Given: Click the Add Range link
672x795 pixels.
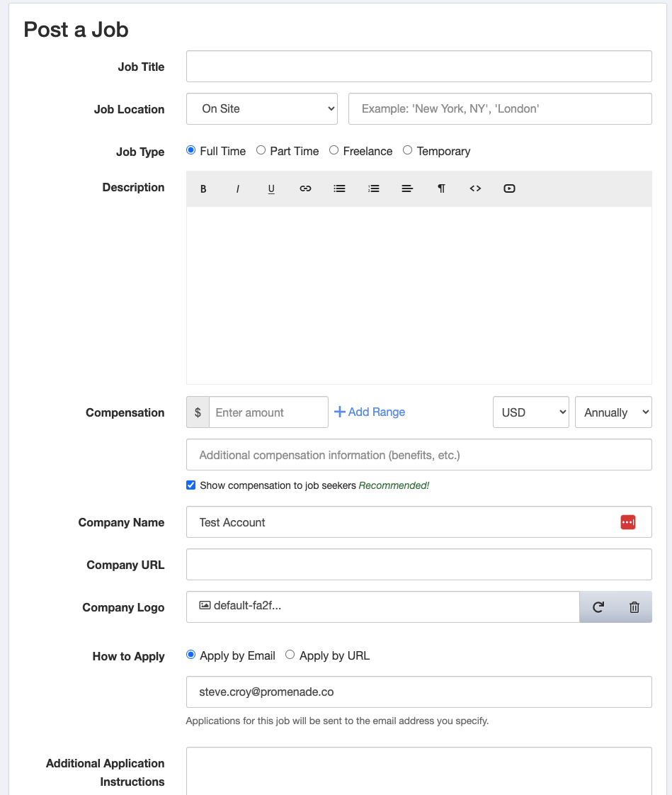Looking at the screenshot, I should (x=370, y=412).
